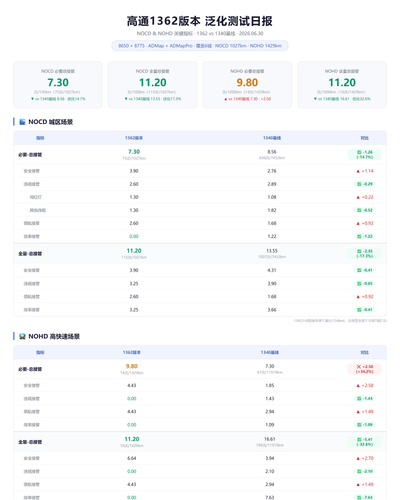Click green check icon in -1.09 badge
The height and width of the screenshot is (500, 400).
click(x=359, y=425)
